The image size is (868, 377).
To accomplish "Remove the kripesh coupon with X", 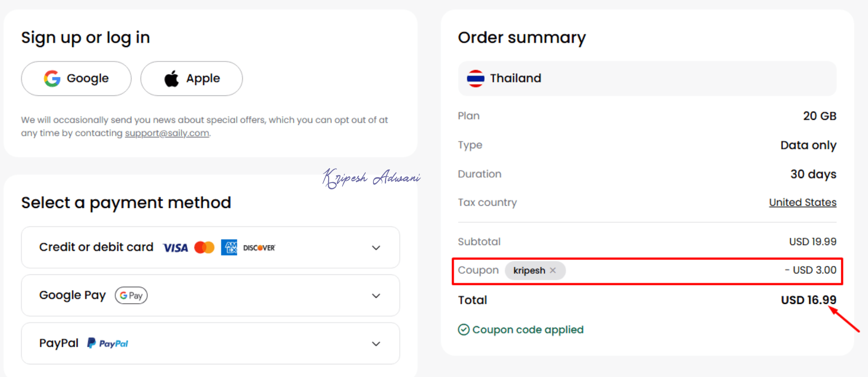I will point(553,270).
